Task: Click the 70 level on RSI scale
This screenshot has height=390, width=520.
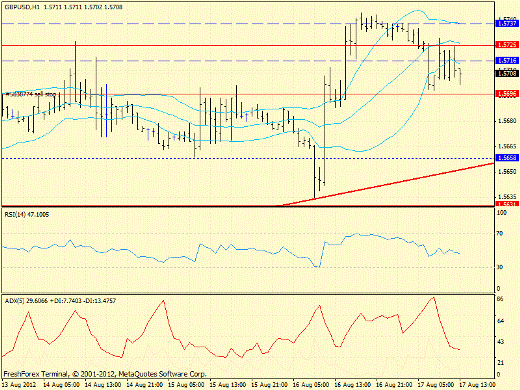Action: click(x=499, y=233)
